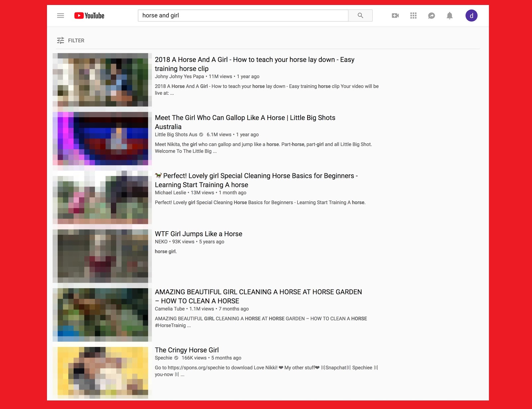The image size is (532, 409).
Task: Click description starting 'Meet Nikita, the girl'
Action: tap(263, 148)
